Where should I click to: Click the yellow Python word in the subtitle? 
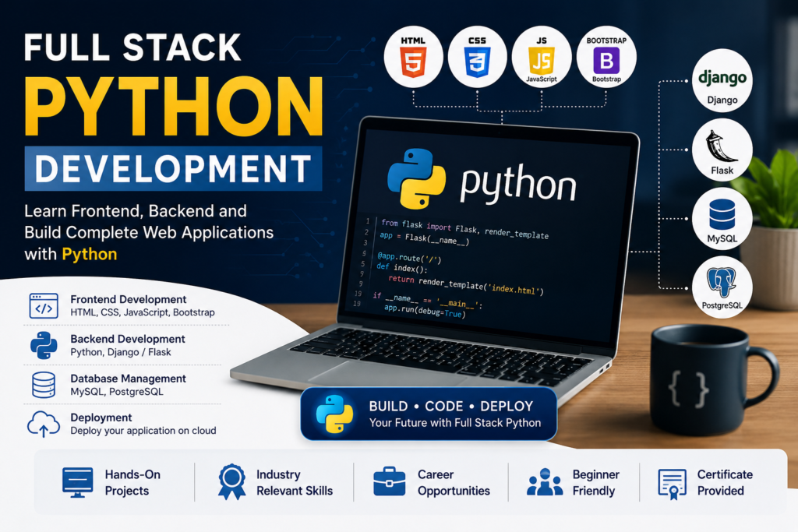[90, 254]
